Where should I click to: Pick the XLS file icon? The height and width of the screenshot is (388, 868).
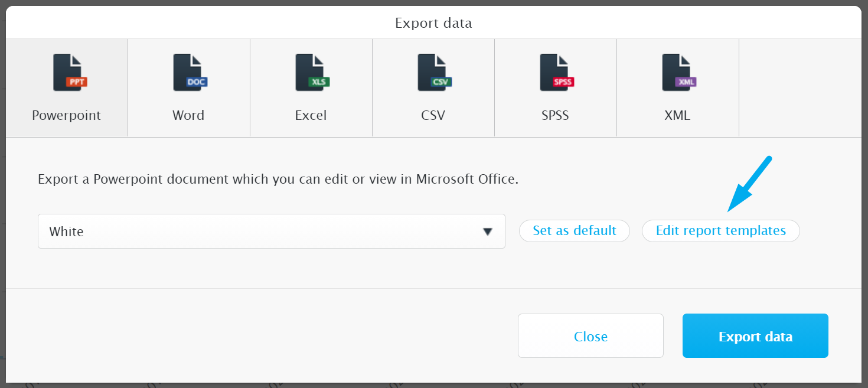coord(312,73)
